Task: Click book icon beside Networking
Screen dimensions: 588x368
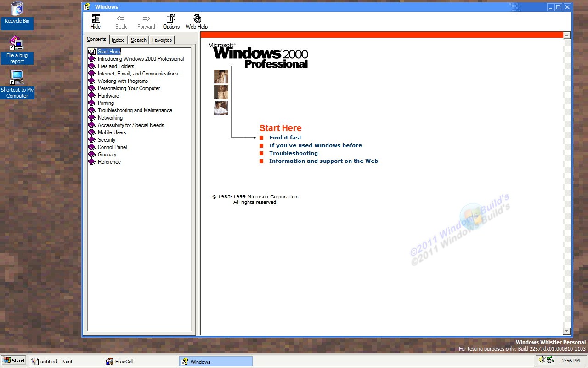Action: (x=92, y=118)
